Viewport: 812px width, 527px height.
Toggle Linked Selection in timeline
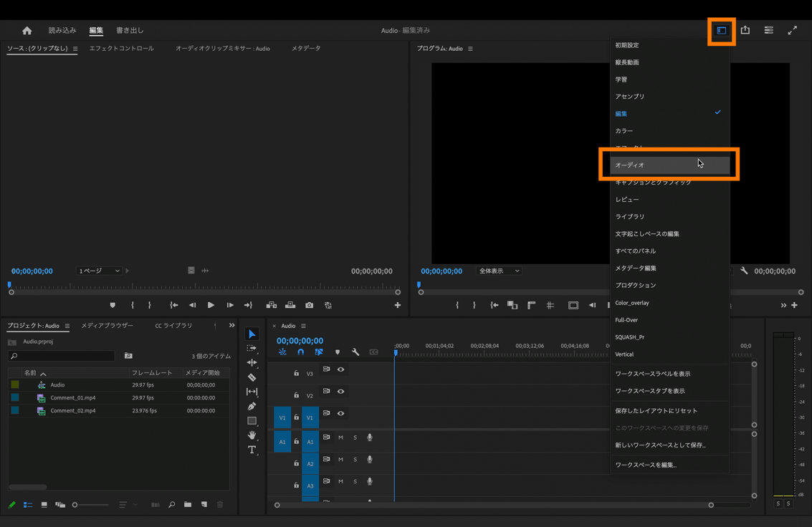click(x=319, y=352)
